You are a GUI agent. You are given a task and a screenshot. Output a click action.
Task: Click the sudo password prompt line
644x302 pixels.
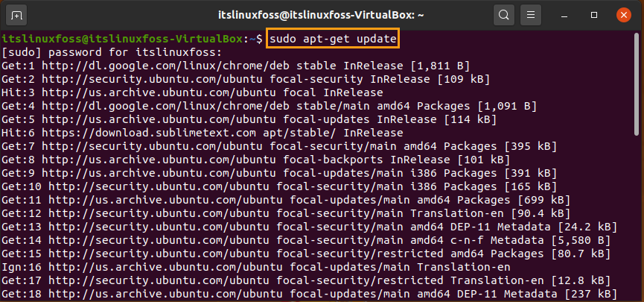click(x=112, y=52)
